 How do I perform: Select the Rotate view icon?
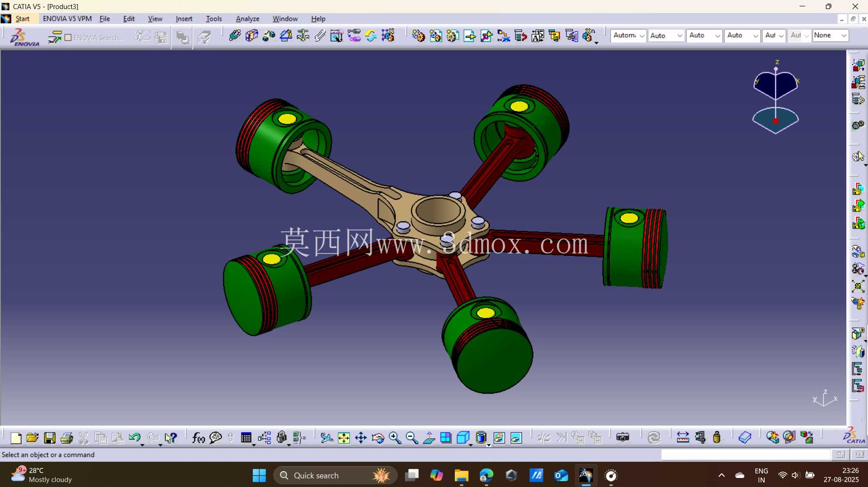pos(378,438)
